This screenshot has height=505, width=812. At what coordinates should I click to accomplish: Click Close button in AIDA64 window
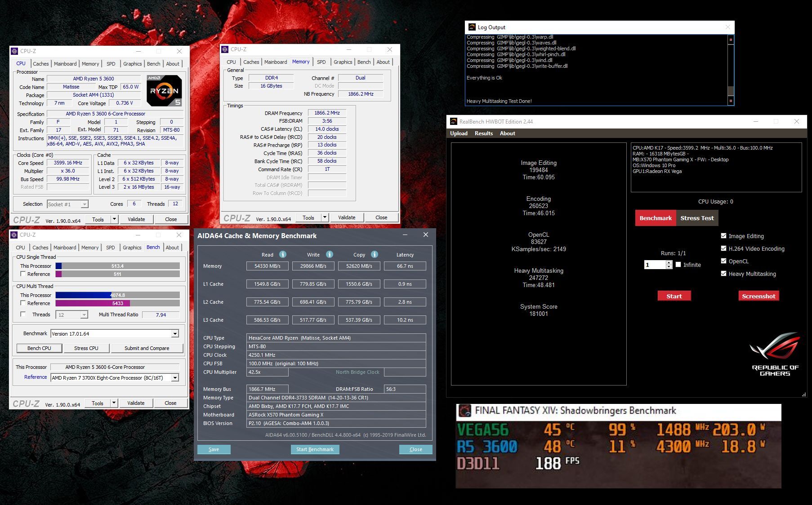pos(415,449)
